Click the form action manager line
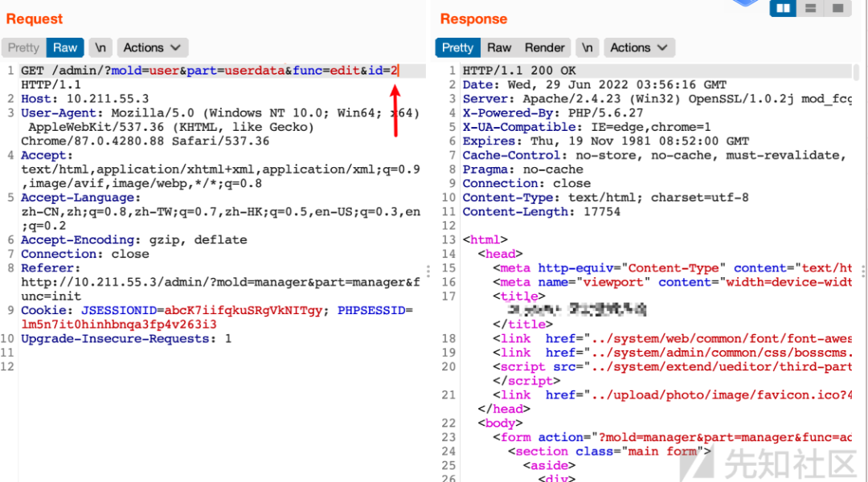The image size is (868, 482). [x=672, y=437]
